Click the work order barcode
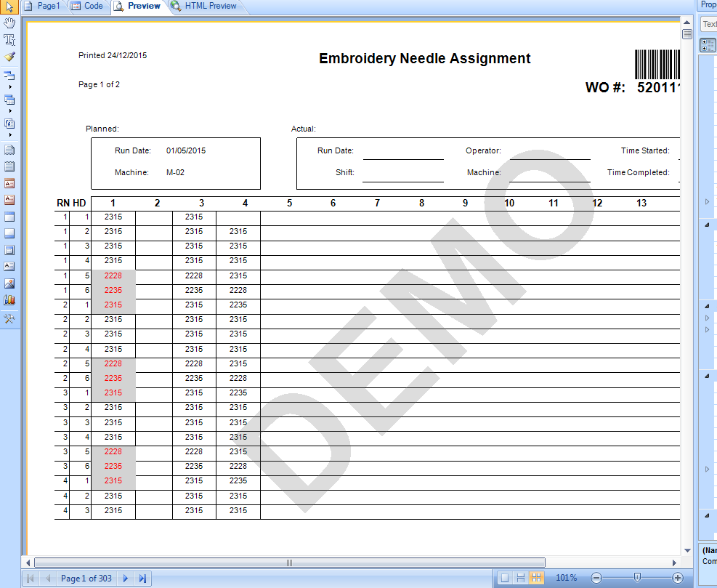Viewport: 717px width, 588px height. tap(657, 64)
